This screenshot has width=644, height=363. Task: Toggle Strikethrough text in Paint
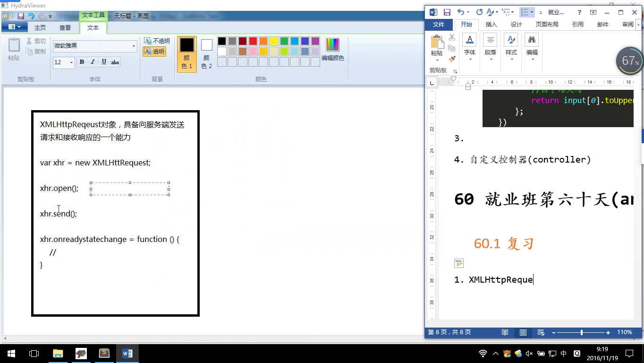115,62
